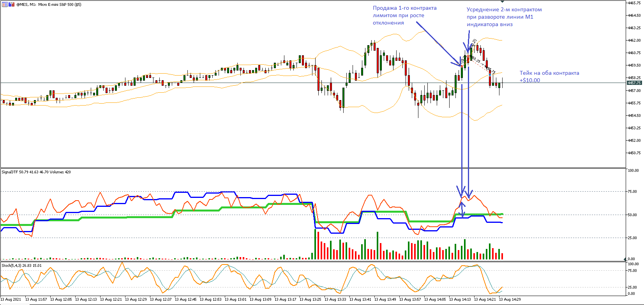Click the 4454.50 price level on the scale
Image resolution: width=644 pixels, height=305 pixels.
pyautogui.click(x=634, y=115)
